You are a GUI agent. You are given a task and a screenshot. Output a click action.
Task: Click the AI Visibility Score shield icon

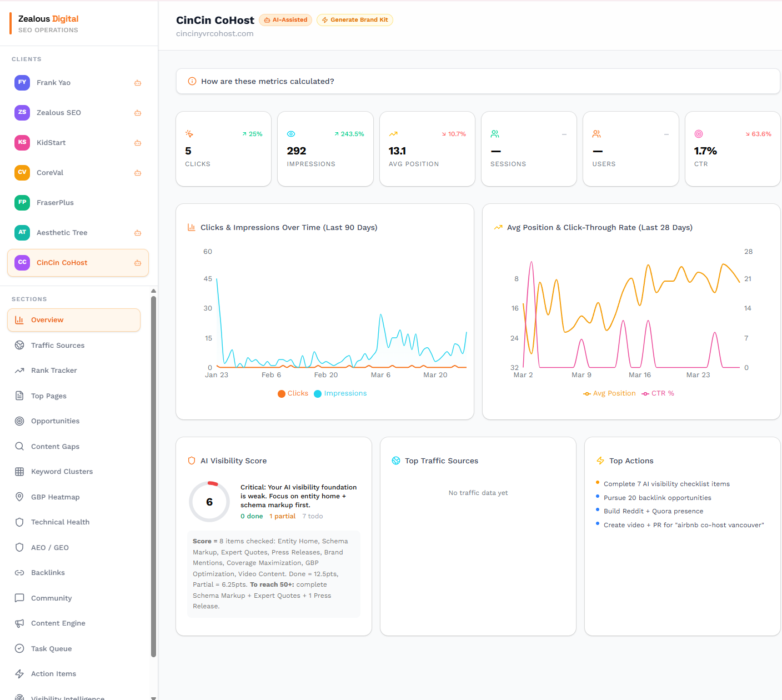point(192,461)
